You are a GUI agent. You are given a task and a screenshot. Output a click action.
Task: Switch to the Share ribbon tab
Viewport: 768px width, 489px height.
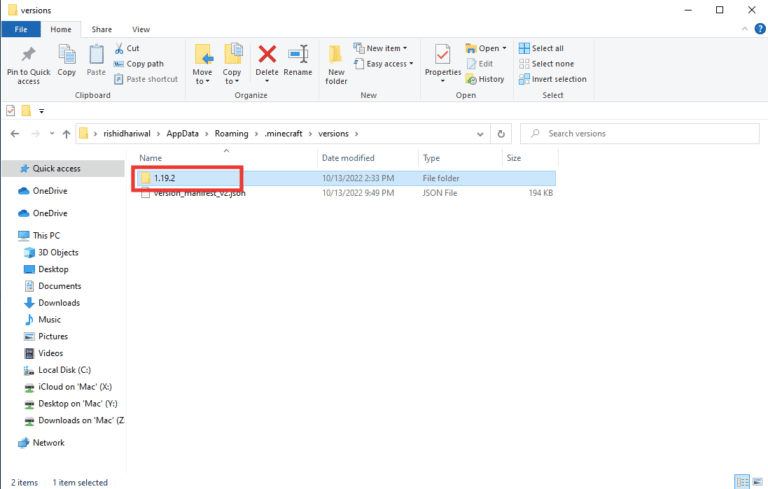tap(101, 29)
